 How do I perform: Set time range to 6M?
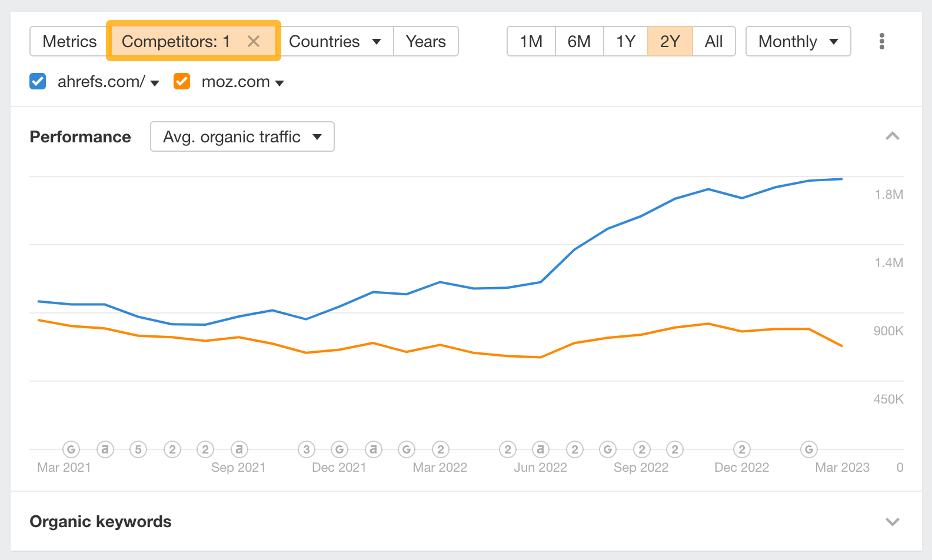point(579,41)
